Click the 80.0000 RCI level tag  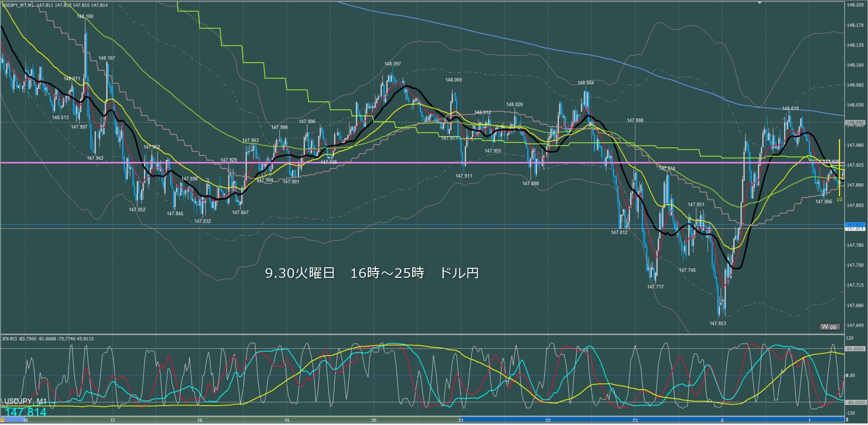[x=855, y=349]
